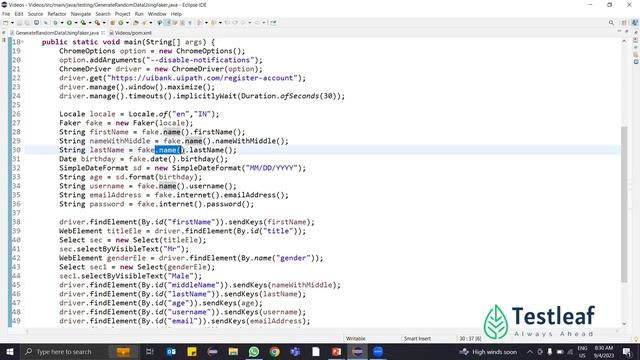Click the Search flashlight toolbar icon
The height and width of the screenshot is (360, 640).
click(144, 23)
